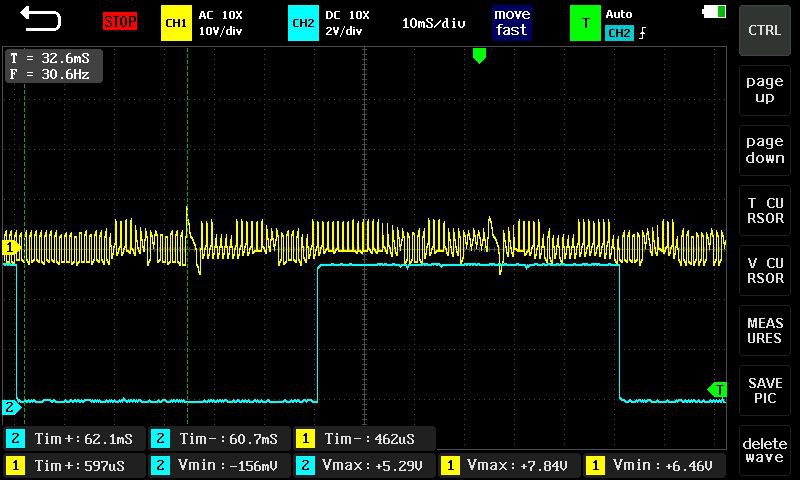Open the cyan CH2 channel settings
Screen dimensions: 800x480
click(x=303, y=23)
